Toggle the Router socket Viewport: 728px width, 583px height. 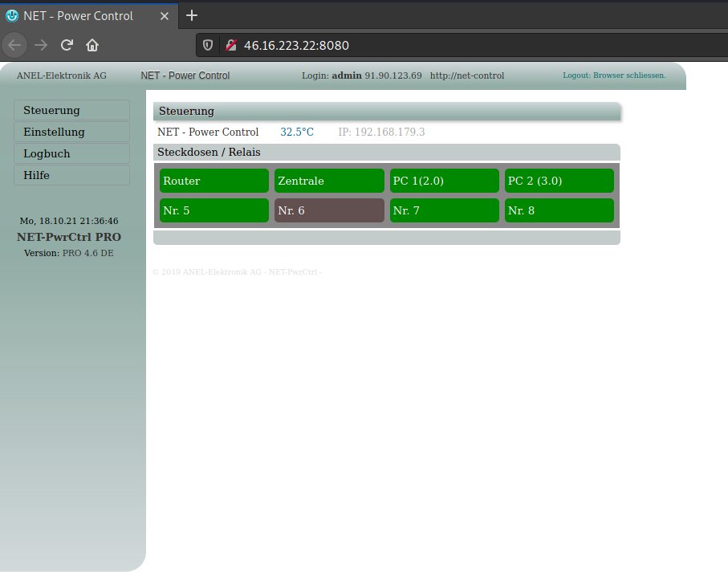(214, 181)
